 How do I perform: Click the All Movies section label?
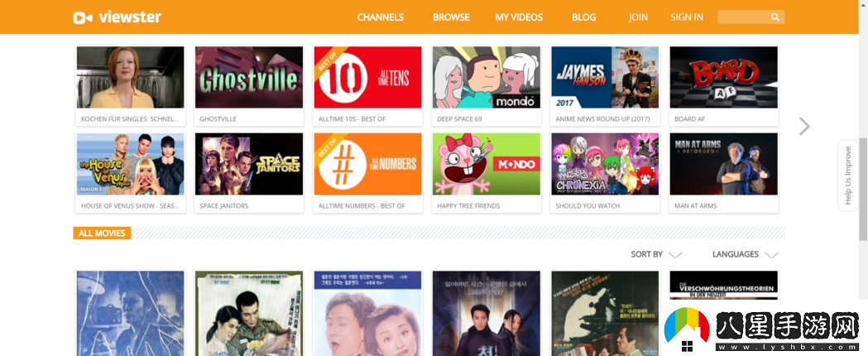pos(102,233)
